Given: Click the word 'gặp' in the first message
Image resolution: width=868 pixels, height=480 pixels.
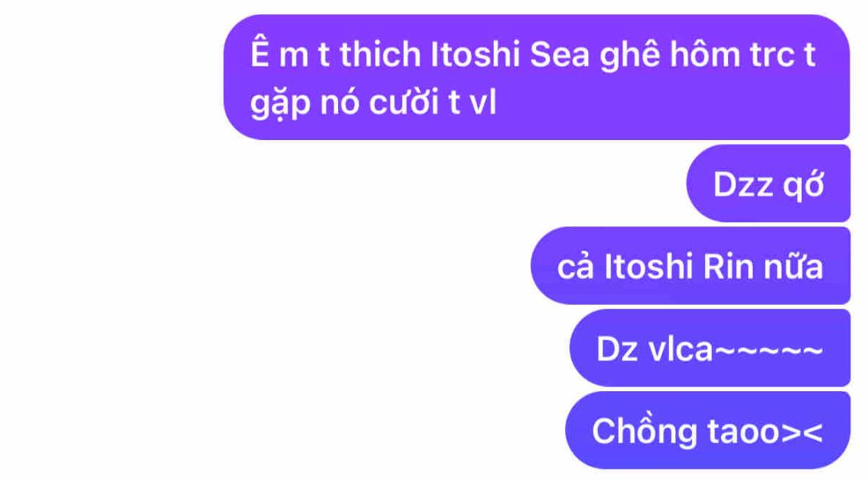Looking at the screenshot, I should (280, 104).
